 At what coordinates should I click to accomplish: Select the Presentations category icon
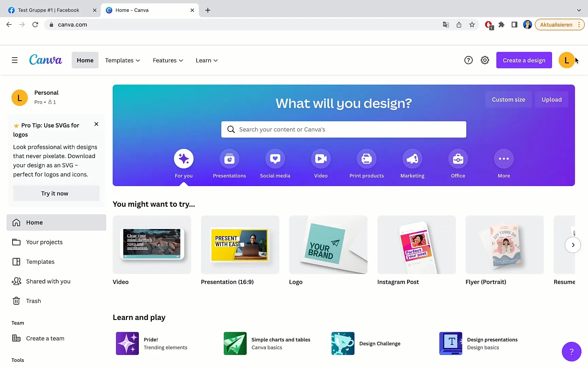tap(229, 159)
